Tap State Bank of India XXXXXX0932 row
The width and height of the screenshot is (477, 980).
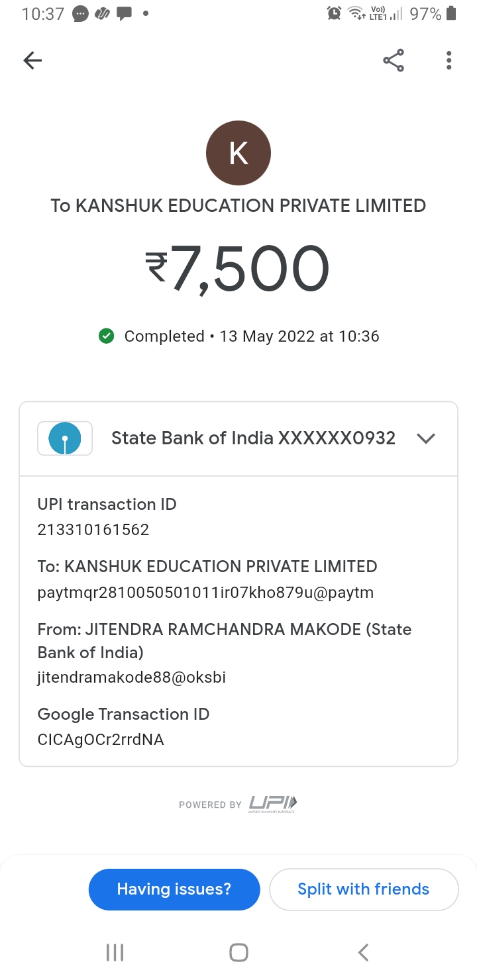click(x=253, y=438)
